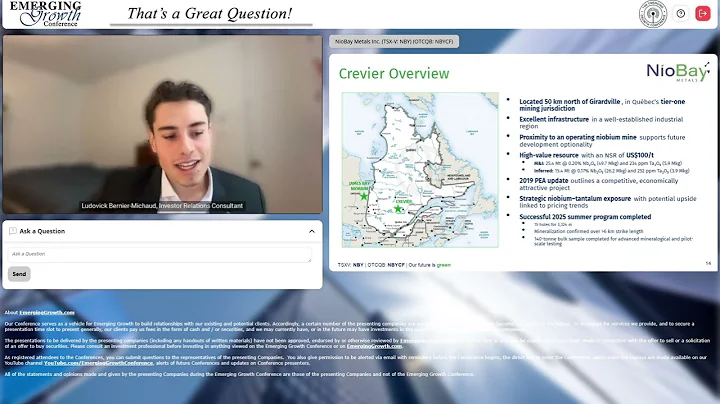
Task: Click the Crevier Overview slide
Action: pyautogui.click(x=523, y=163)
